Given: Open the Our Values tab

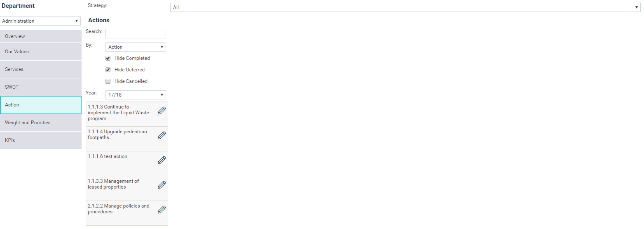Looking at the screenshot, I should (41, 52).
